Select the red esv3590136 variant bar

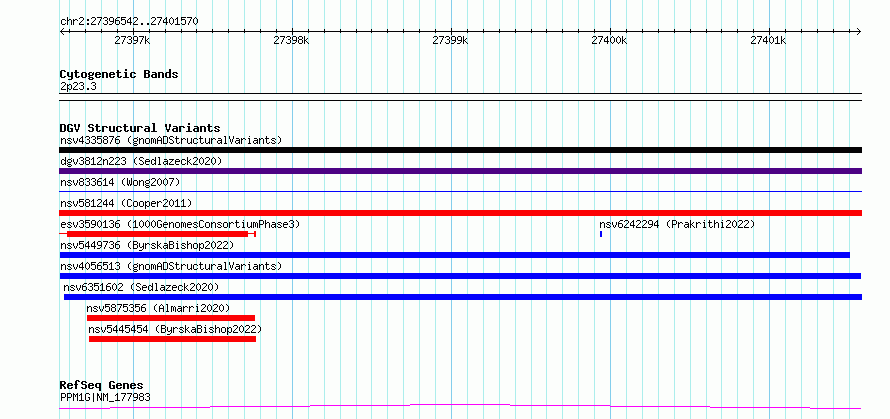(x=158, y=234)
